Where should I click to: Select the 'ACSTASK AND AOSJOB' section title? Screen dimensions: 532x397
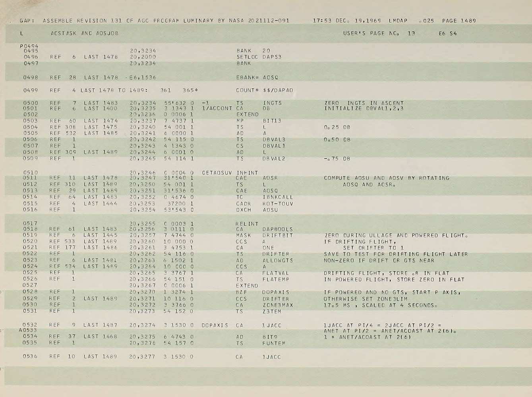tap(85, 33)
